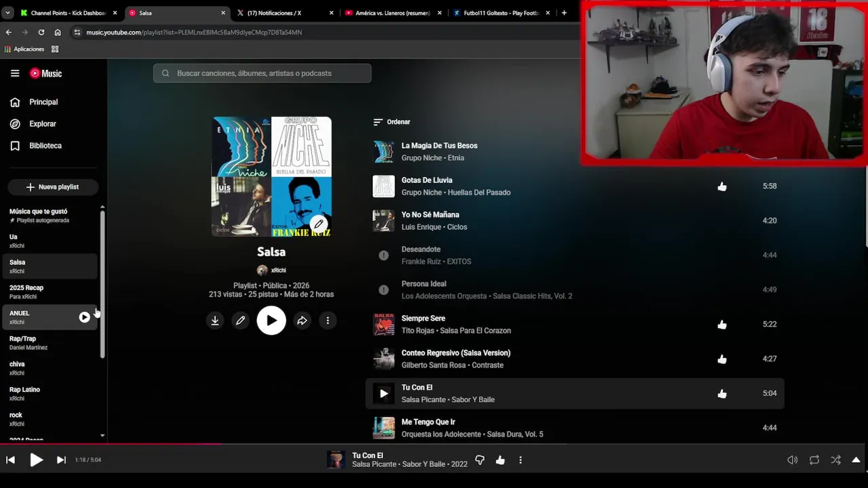
Task: Open xRichi playlist owner profile
Action: click(x=272, y=270)
